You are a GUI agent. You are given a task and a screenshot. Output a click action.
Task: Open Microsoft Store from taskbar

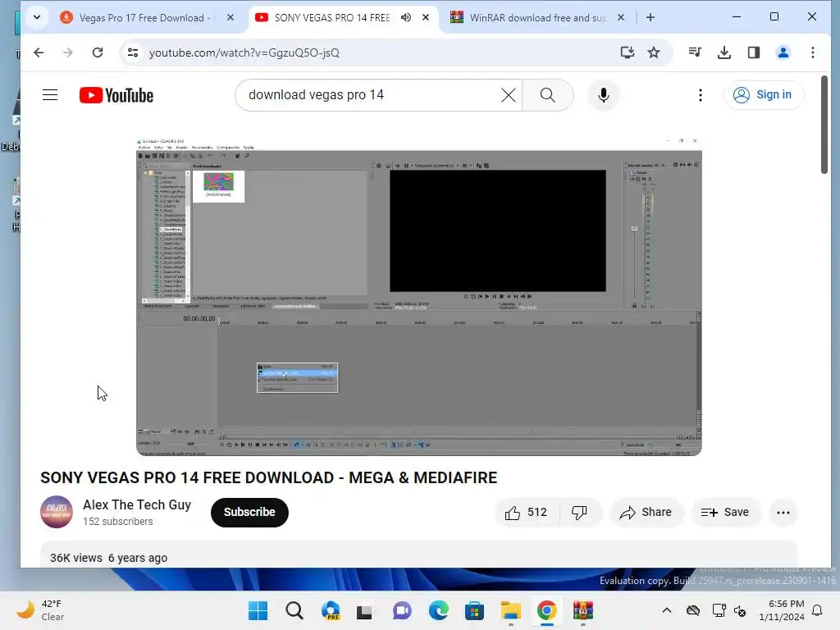(x=474, y=610)
